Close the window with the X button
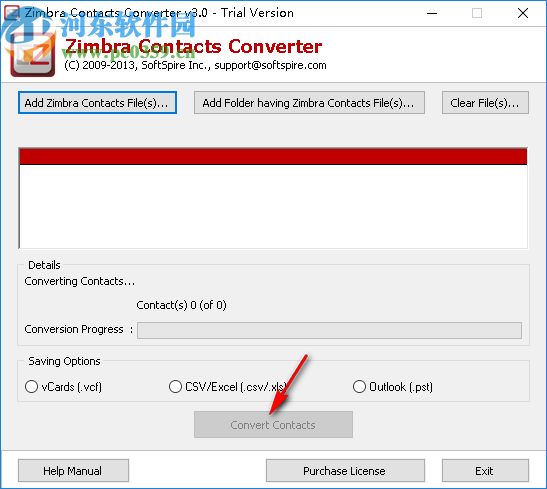This screenshot has height=489, width=547. tap(523, 13)
